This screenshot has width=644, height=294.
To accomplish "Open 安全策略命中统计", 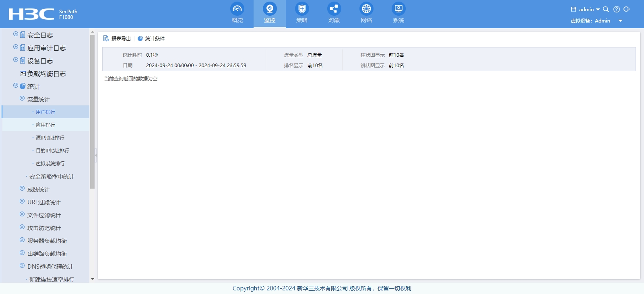I will pyautogui.click(x=52, y=177).
